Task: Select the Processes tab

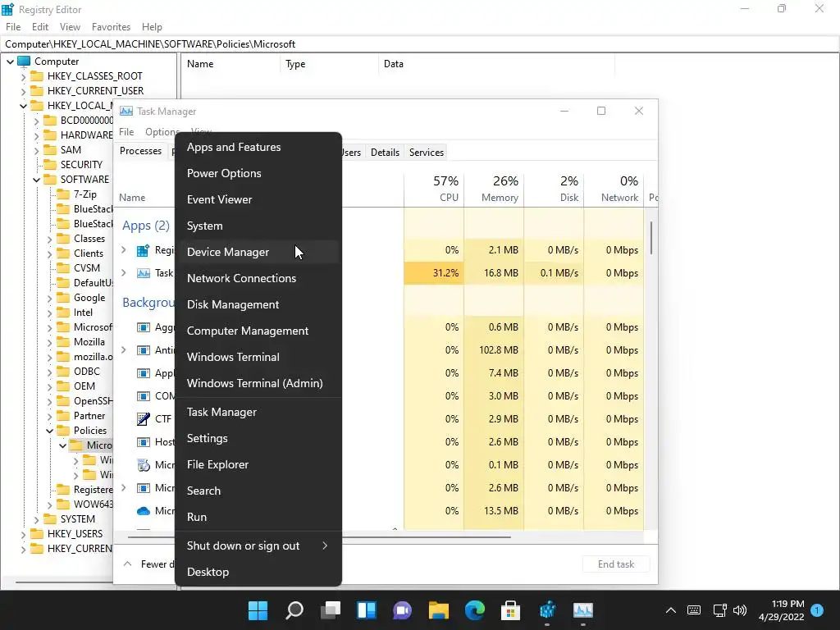Action: point(141,151)
